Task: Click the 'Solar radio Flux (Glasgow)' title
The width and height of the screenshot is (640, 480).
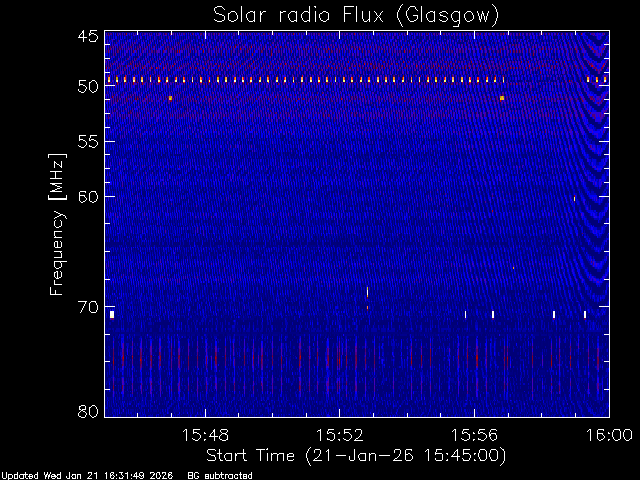Action: 356,16
